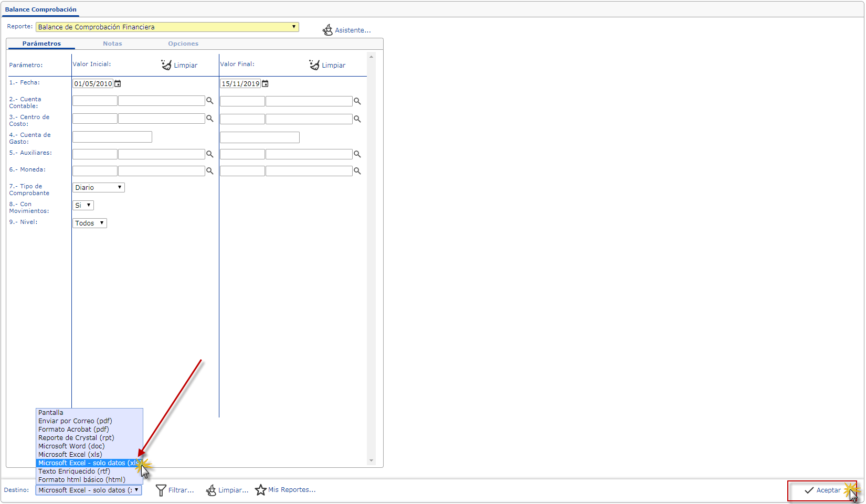Open calendar picker for initial Fecha
The height and width of the screenshot is (504, 866).
coord(118,83)
